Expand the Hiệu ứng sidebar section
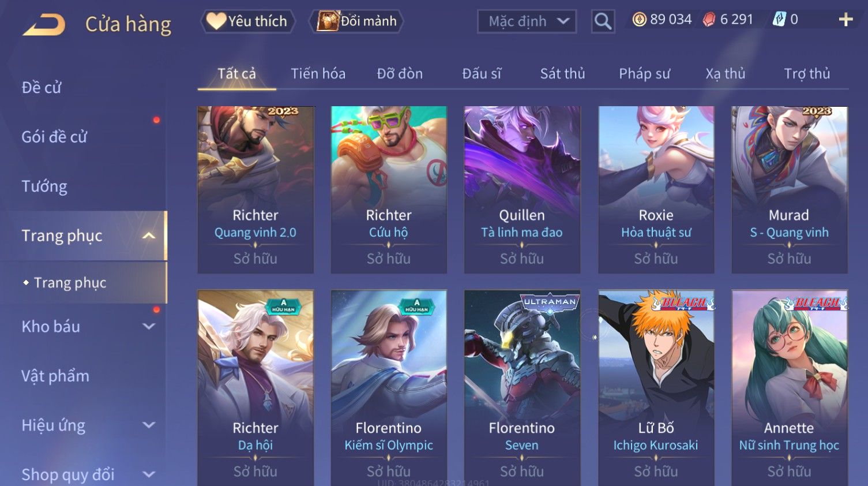This screenshot has height=486, width=868. tap(149, 425)
